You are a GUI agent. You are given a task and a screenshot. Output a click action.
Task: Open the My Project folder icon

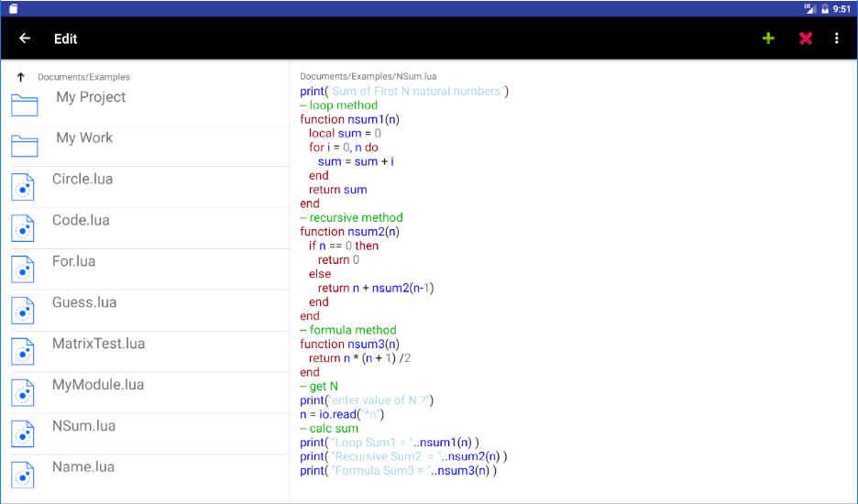(x=25, y=105)
